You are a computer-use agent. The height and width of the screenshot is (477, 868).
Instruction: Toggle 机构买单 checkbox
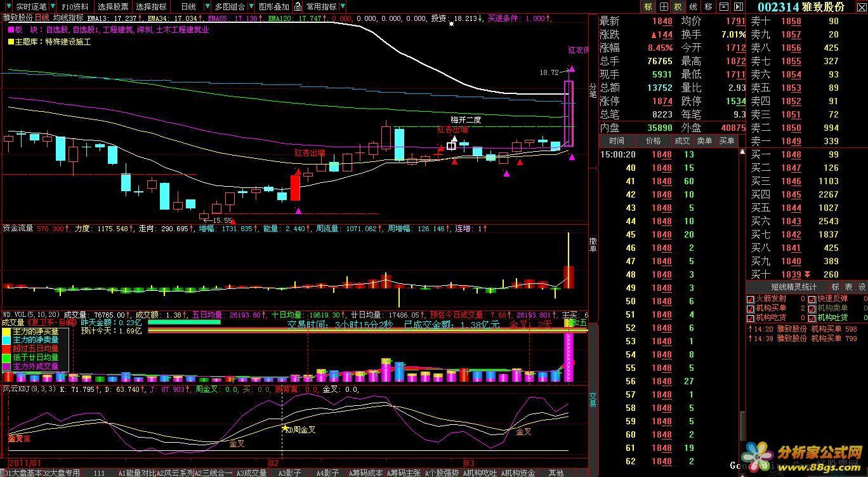(x=751, y=308)
